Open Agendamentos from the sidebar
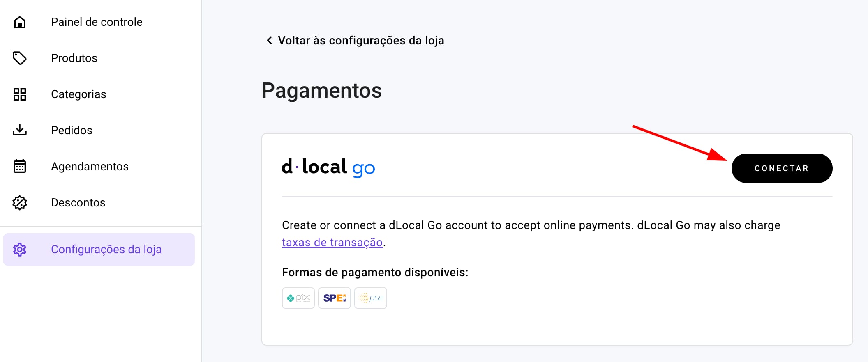Image resolution: width=868 pixels, height=362 pixels. coord(90,167)
